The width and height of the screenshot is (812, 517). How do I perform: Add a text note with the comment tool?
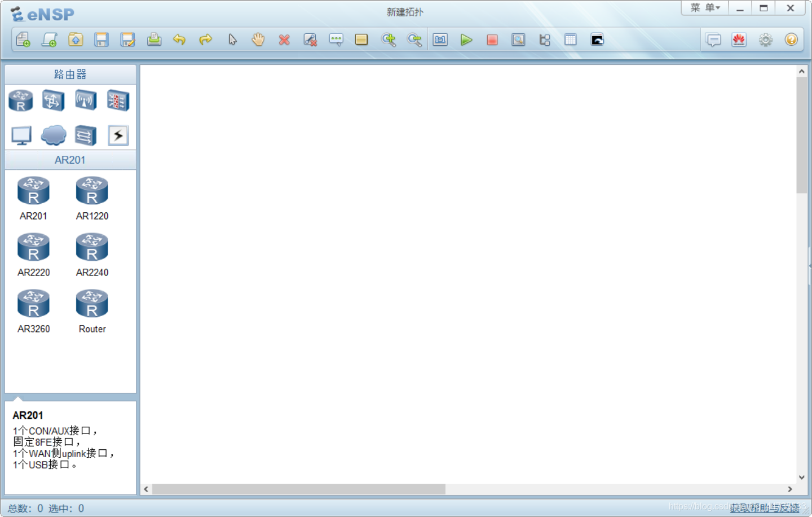[336, 40]
